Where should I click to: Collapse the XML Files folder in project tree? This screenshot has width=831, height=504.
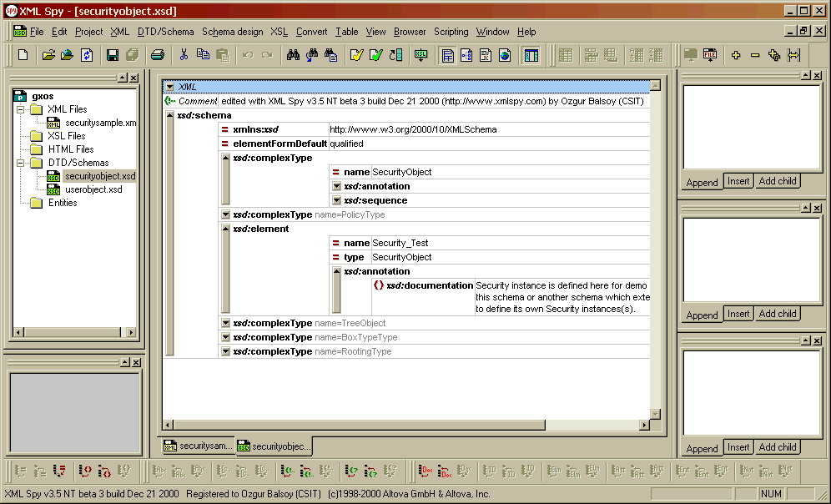pos(21,109)
